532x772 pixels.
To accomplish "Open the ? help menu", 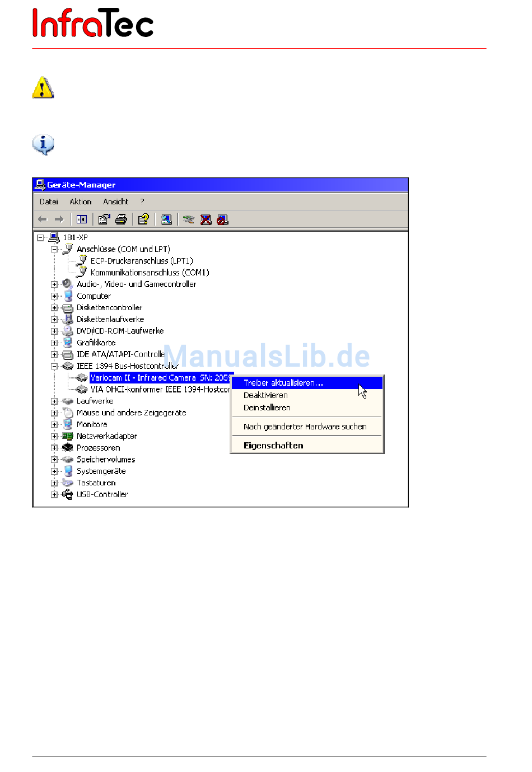I will click(142, 202).
